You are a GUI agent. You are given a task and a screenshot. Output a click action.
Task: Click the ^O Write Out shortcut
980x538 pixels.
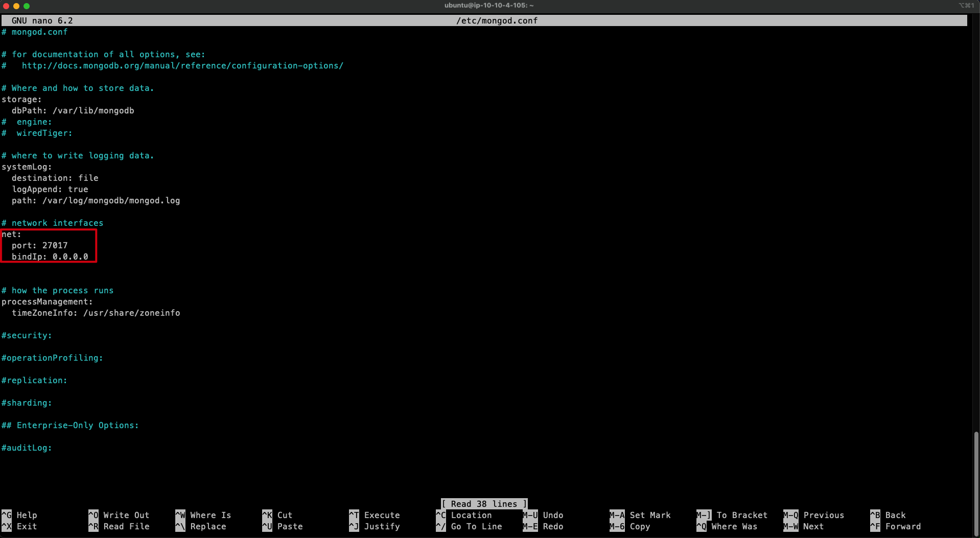(119, 515)
